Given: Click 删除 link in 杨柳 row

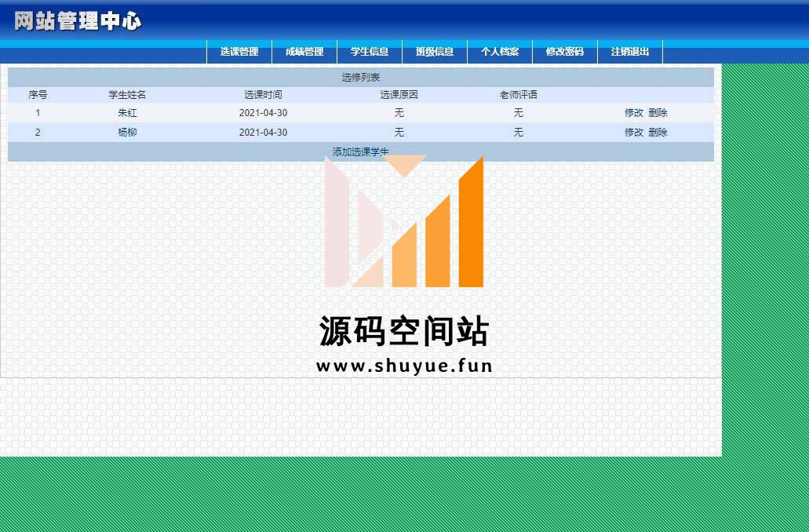Looking at the screenshot, I should point(658,132).
